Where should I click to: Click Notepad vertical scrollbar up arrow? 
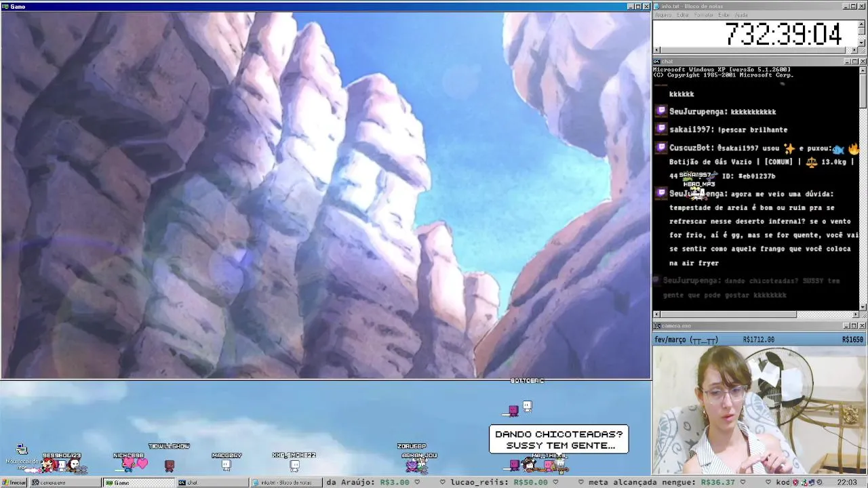click(863, 23)
